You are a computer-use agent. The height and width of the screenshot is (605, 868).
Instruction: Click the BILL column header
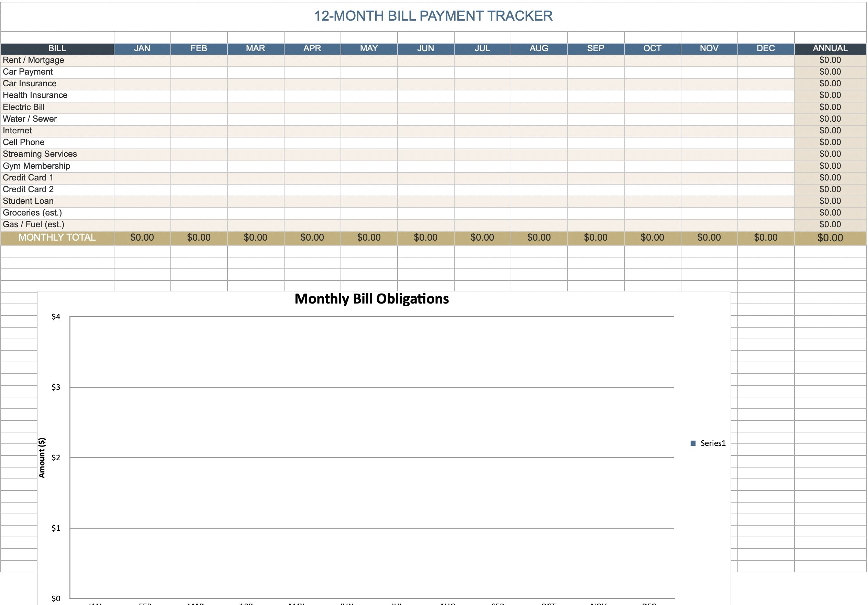pos(57,48)
